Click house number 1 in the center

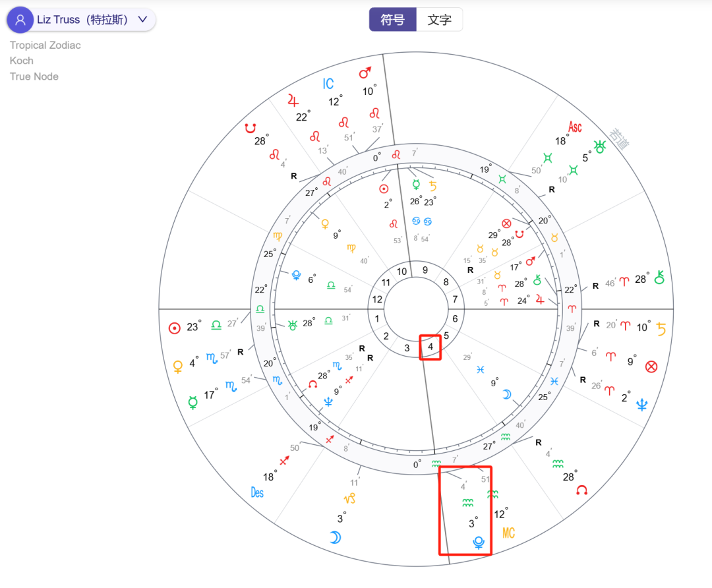click(x=377, y=319)
